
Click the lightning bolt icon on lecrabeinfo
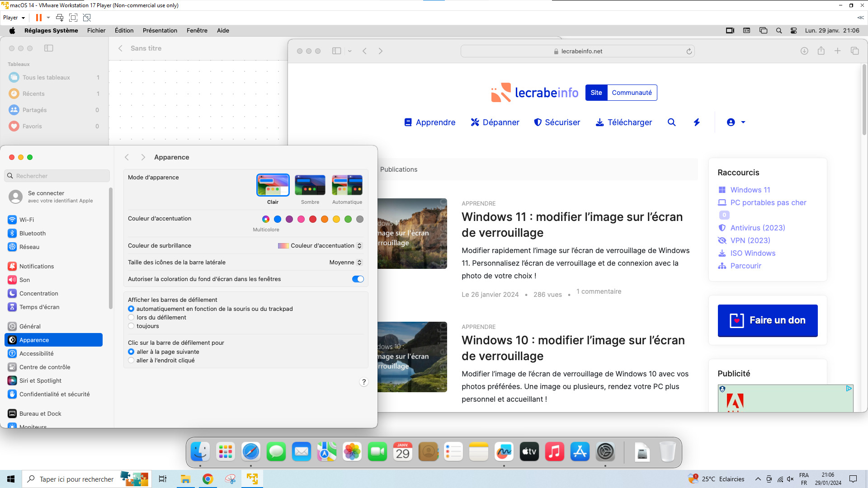(697, 122)
